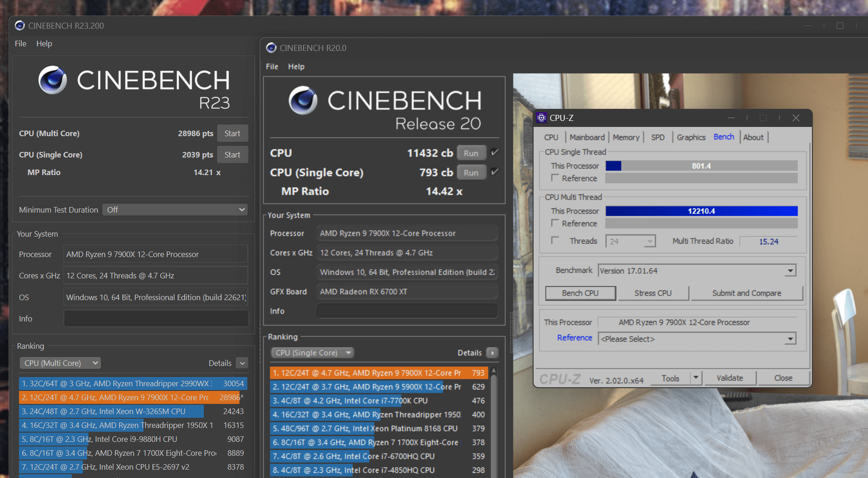This screenshot has height=478, width=868.
Task: Click the Info input field in Cinebench R23
Action: click(156, 319)
